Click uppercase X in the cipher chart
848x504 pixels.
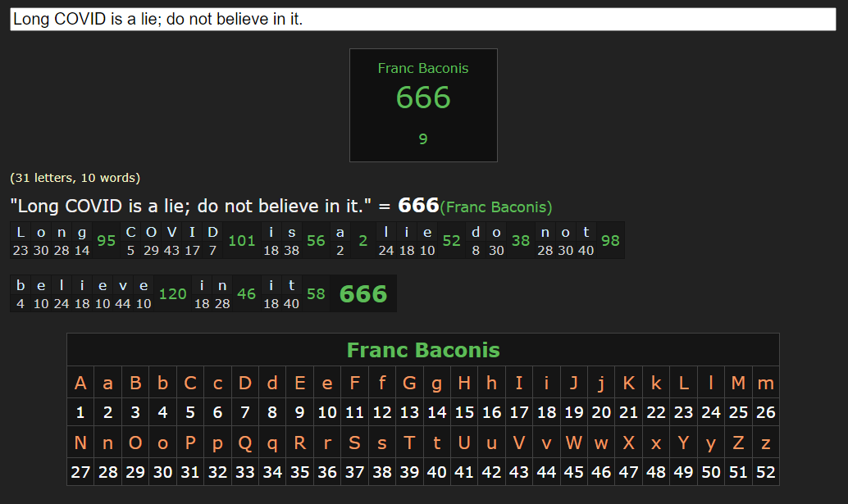click(628, 443)
